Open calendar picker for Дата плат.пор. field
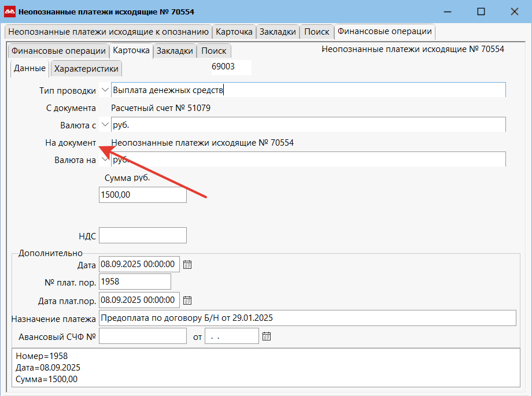The image size is (532, 396). tap(187, 300)
